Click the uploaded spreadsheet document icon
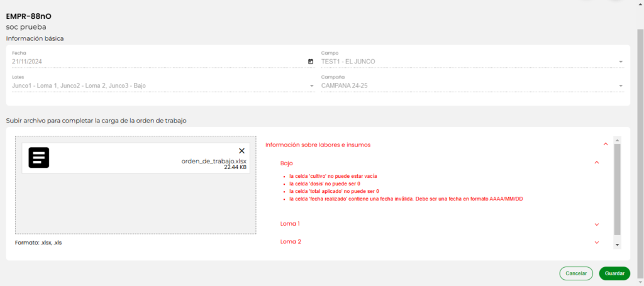The image size is (644, 286). click(x=39, y=157)
